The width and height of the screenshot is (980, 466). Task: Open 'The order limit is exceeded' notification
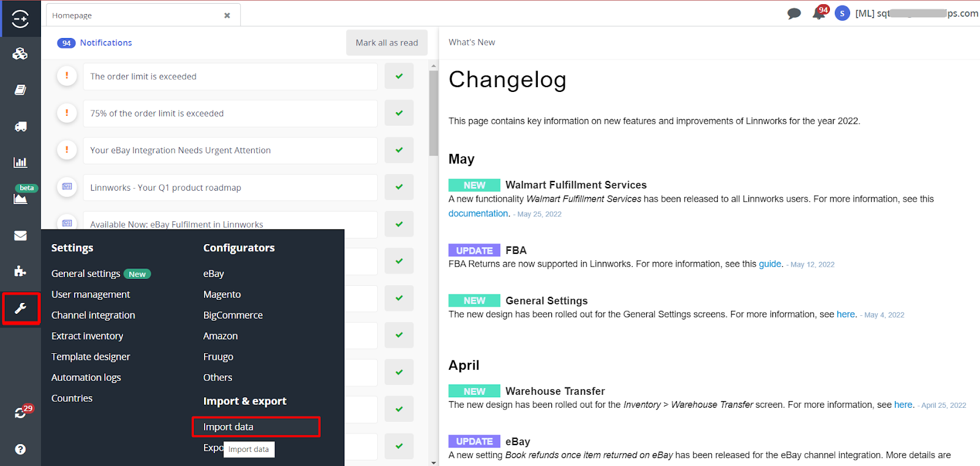point(230,77)
